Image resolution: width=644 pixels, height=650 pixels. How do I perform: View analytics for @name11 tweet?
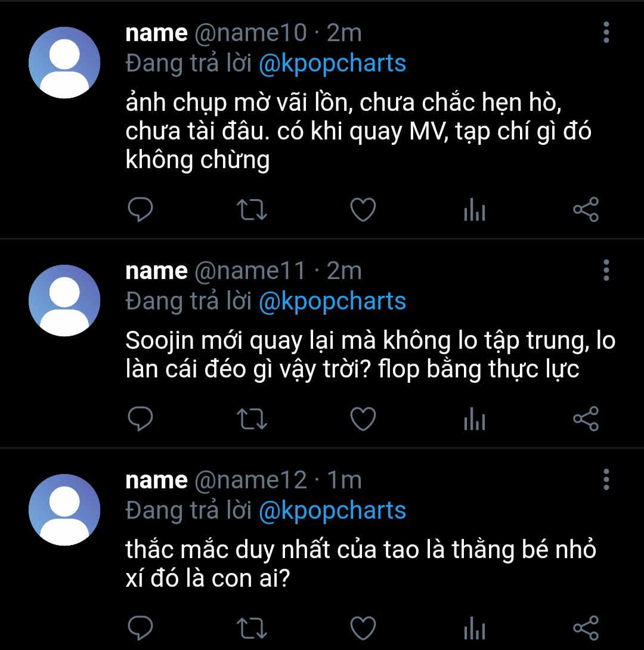[x=474, y=420]
